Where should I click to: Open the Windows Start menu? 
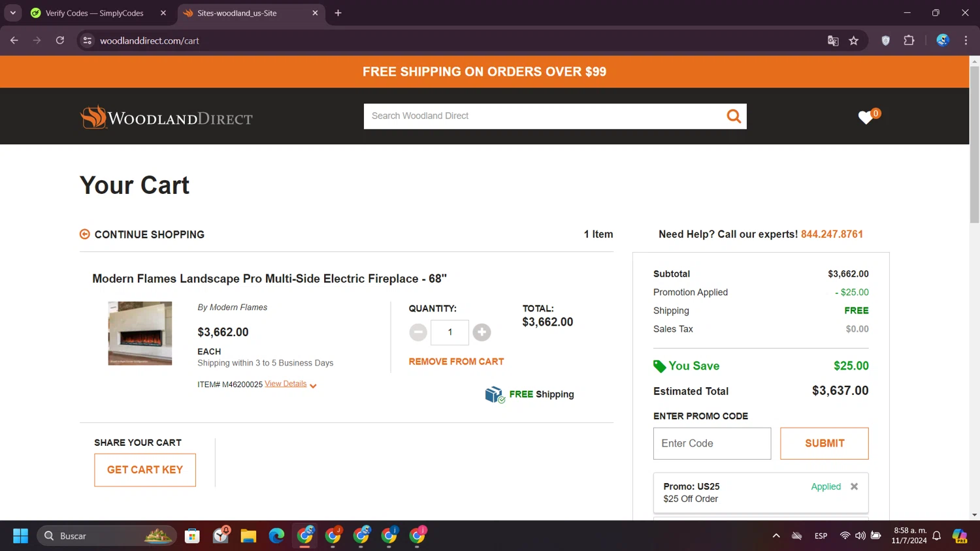(20, 536)
